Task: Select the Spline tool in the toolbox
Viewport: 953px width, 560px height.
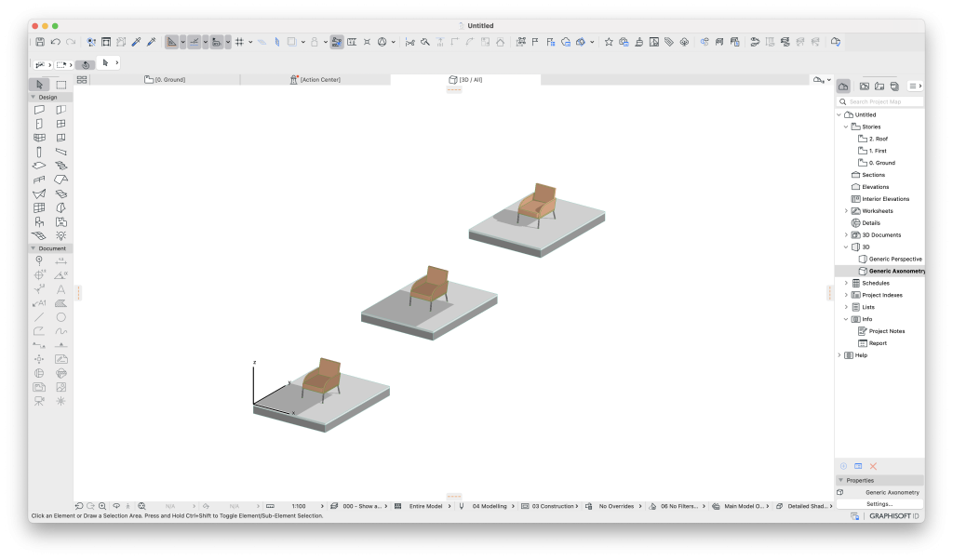Action: tap(60, 331)
